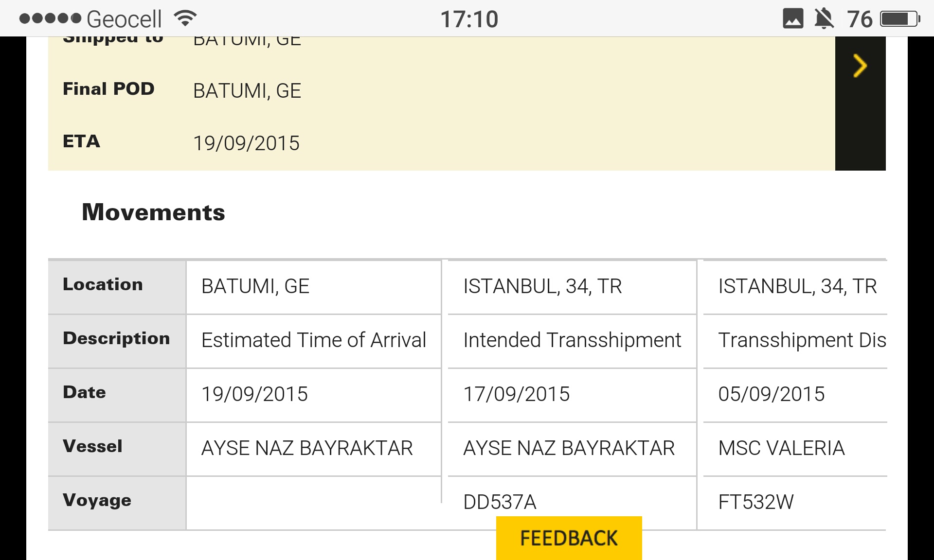Viewport: 934px width, 560px height.
Task: Tap the Wi-Fi status icon
Action: tap(185, 19)
